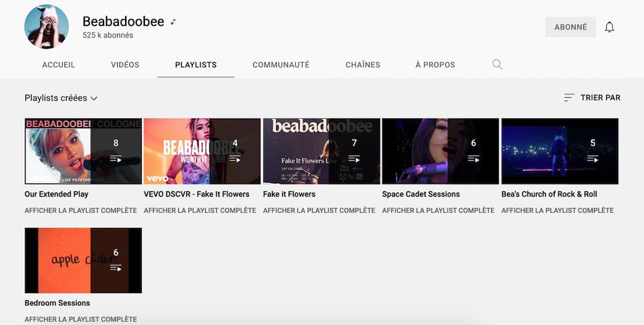Open the channel search magnifier icon

tap(497, 64)
